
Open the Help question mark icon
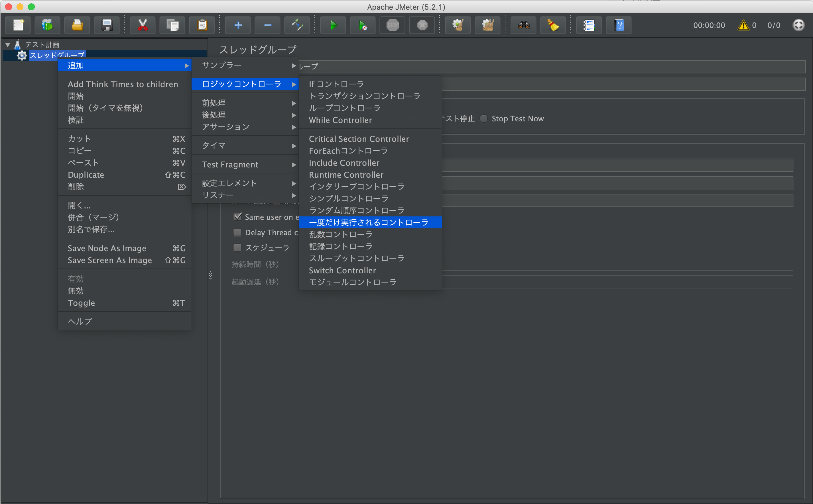pyautogui.click(x=619, y=25)
